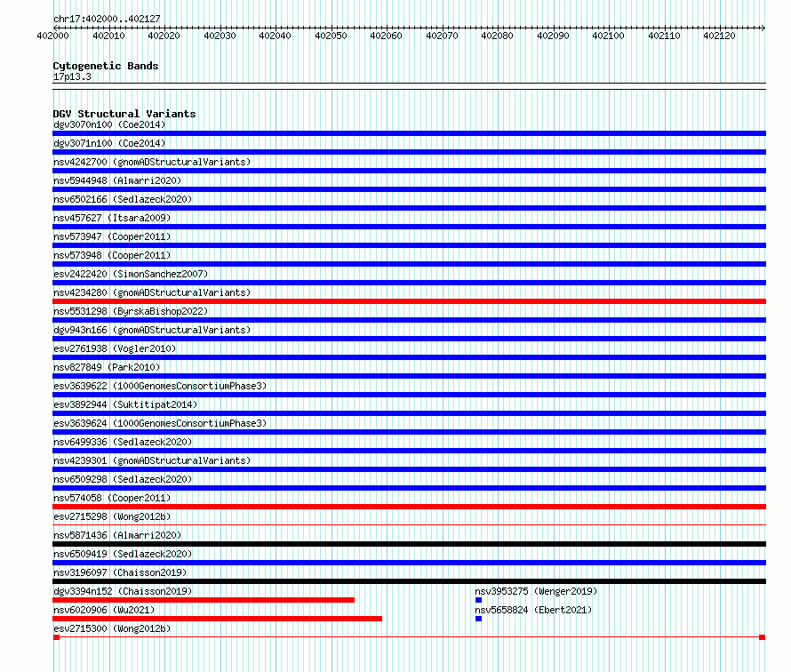Click nsv457627 (Itsara2009) label
Image resolution: width=791 pixels, height=672 pixels.
tap(112, 218)
